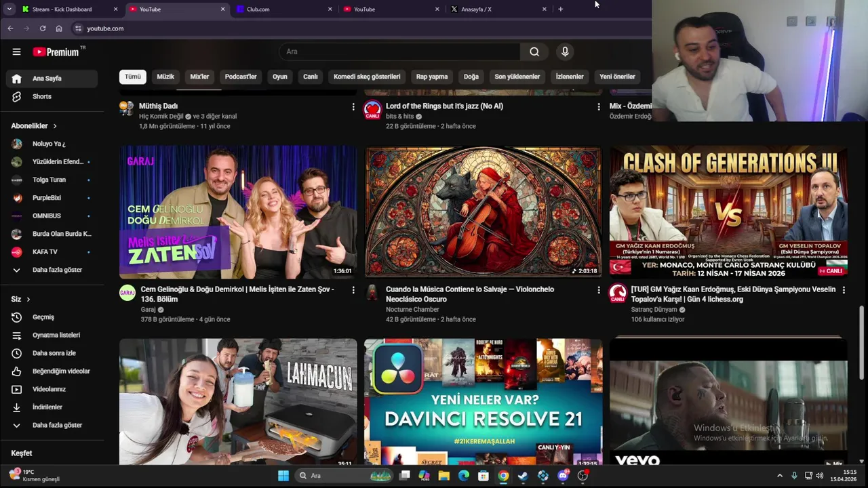Click browser home button

(x=59, y=28)
